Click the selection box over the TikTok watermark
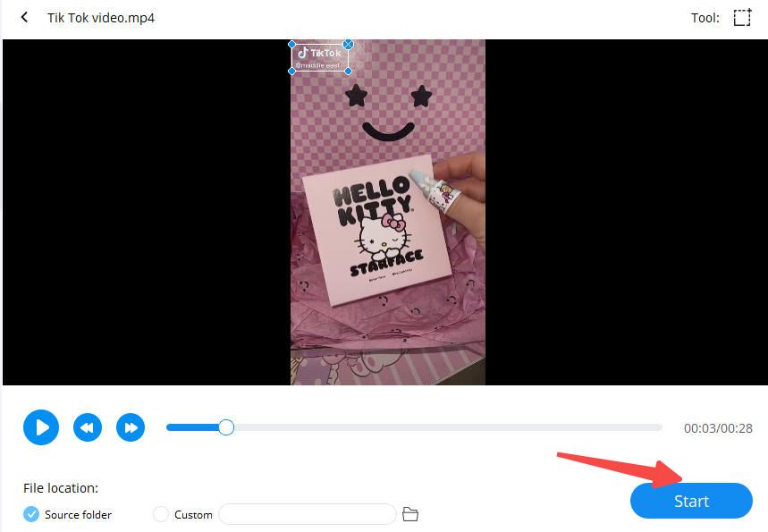This screenshot has height=532, width=768. pos(320,58)
